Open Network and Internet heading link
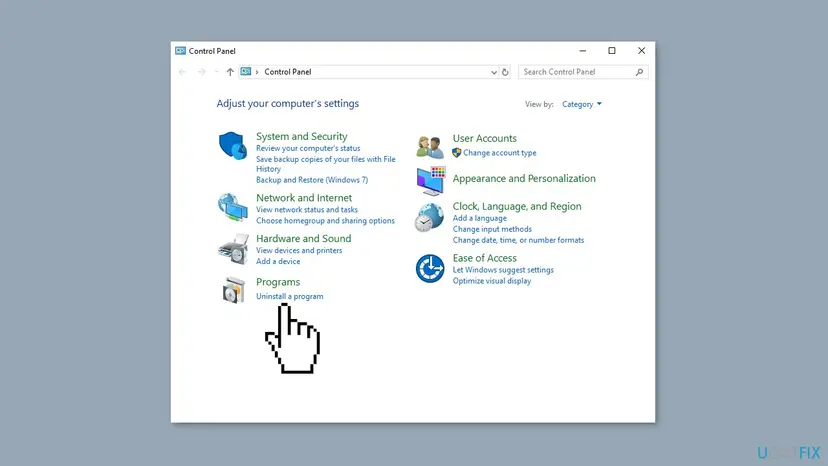Screen dimensions: 828x466 304,198
